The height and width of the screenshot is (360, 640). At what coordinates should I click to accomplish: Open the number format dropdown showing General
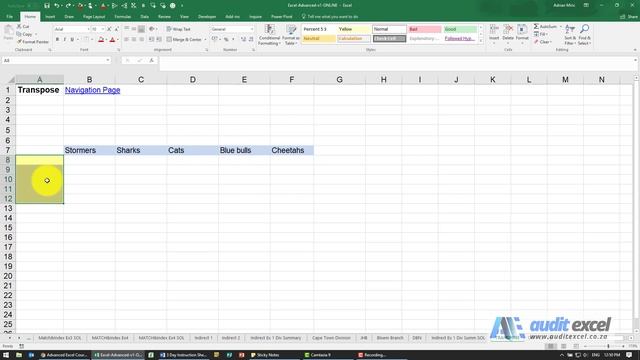tap(251, 29)
